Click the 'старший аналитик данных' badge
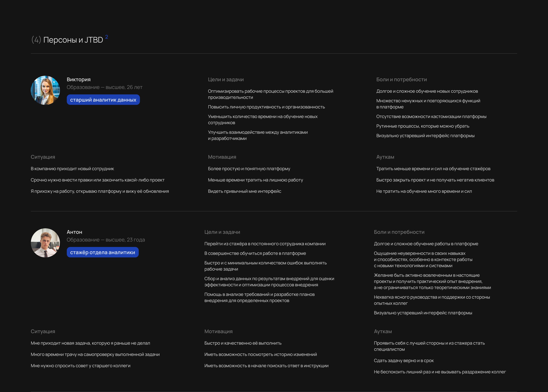Image resolution: width=548 pixels, height=392 pixels. tap(103, 100)
